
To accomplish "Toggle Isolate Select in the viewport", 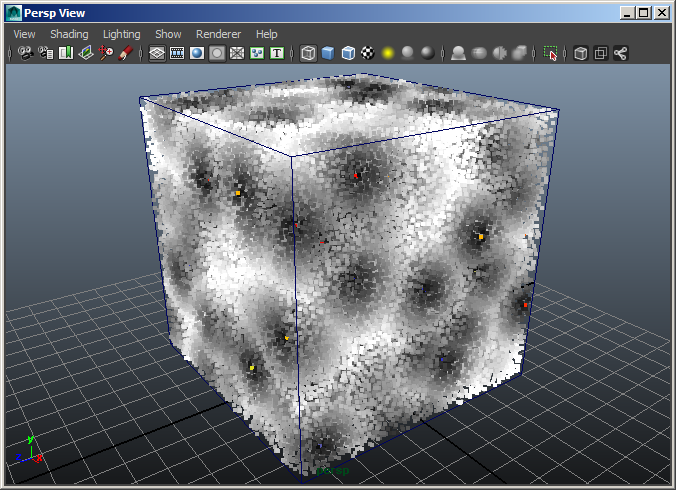I will pos(551,53).
